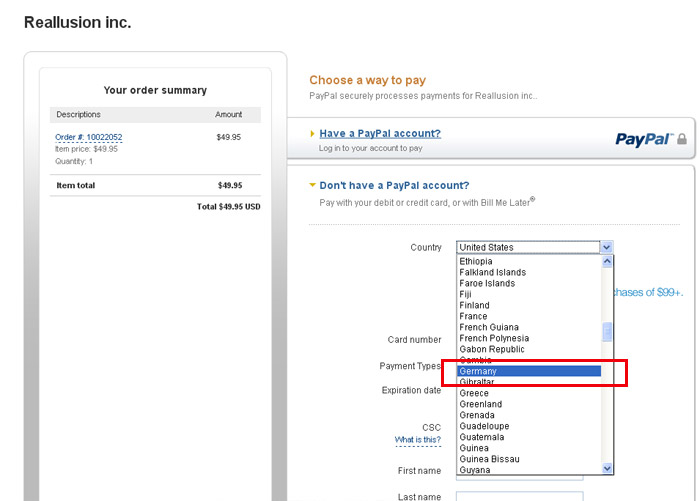Select Germany in the country list
This screenshot has width=700, height=501.
tap(529, 371)
